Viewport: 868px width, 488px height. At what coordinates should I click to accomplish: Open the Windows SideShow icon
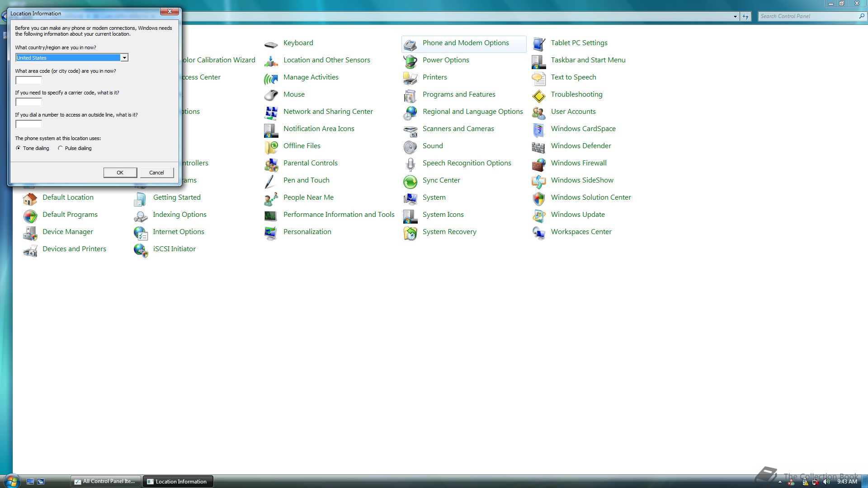tap(538, 181)
